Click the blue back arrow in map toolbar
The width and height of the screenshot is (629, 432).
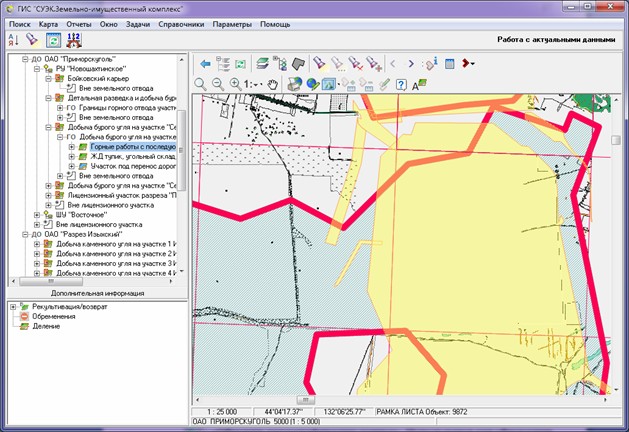(x=205, y=63)
